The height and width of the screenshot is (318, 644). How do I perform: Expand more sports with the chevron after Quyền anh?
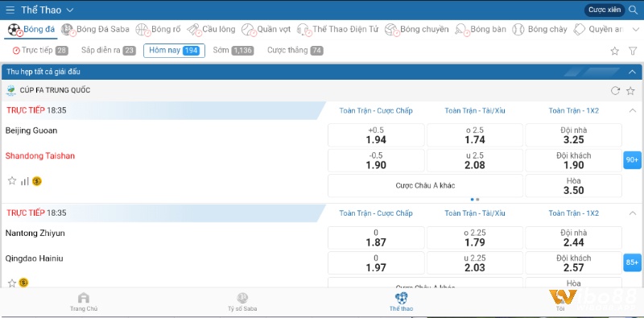point(636,29)
